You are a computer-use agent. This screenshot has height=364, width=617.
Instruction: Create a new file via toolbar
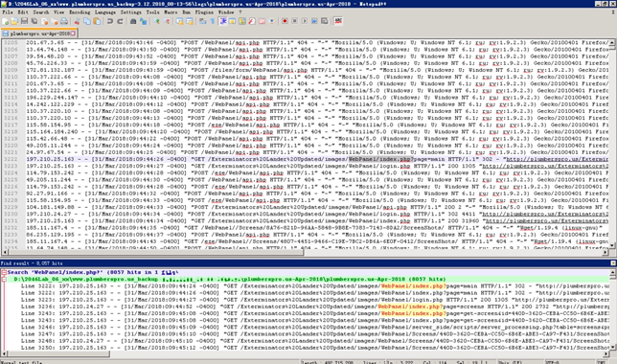5,21
